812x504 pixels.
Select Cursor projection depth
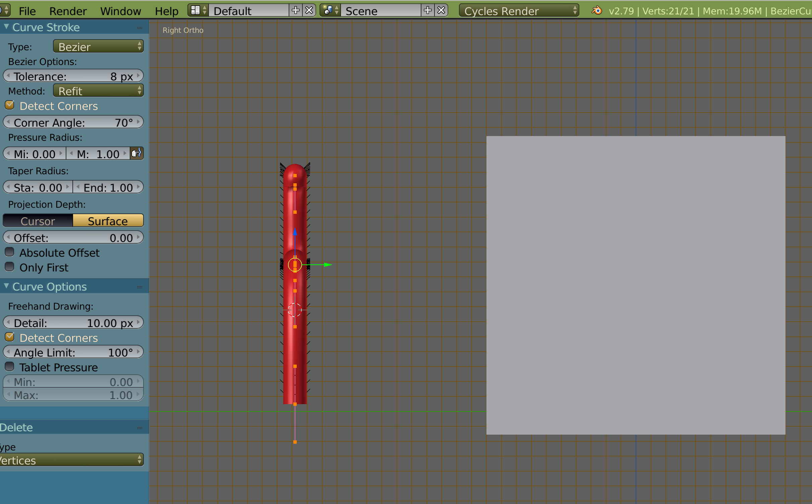[x=38, y=221]
